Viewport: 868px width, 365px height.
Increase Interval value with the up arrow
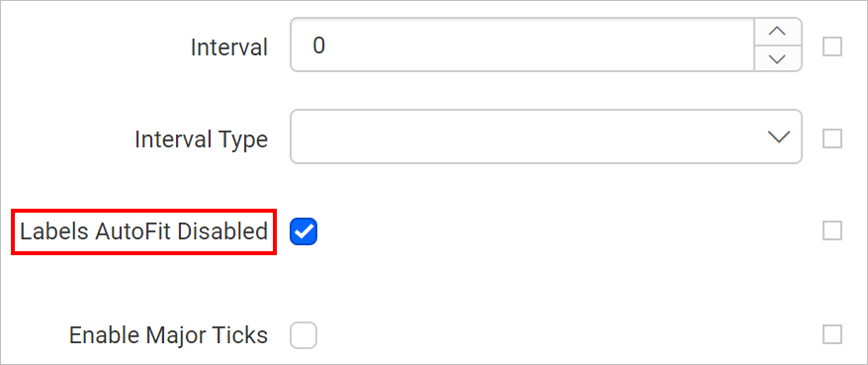tap(778, 32)
